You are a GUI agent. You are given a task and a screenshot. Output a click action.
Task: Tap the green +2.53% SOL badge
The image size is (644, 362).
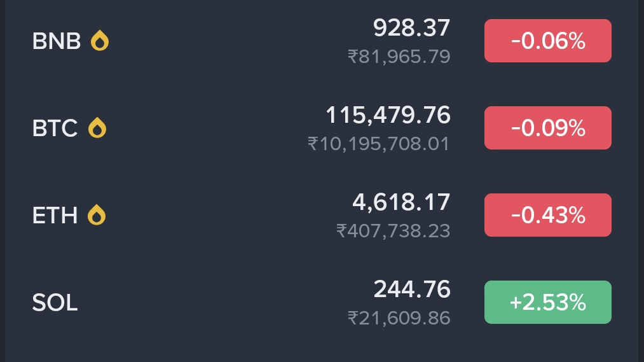tap(548, 302)
